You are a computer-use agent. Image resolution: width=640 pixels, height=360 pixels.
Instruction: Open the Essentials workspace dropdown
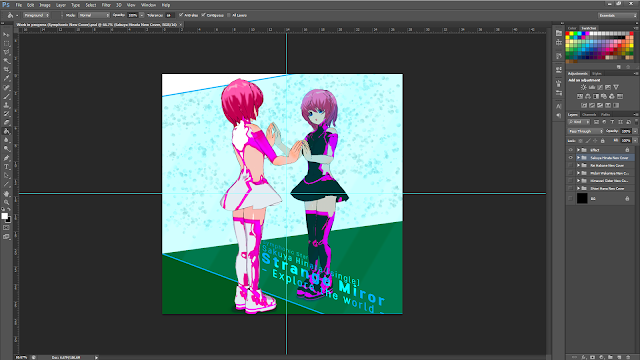point(617,15)
